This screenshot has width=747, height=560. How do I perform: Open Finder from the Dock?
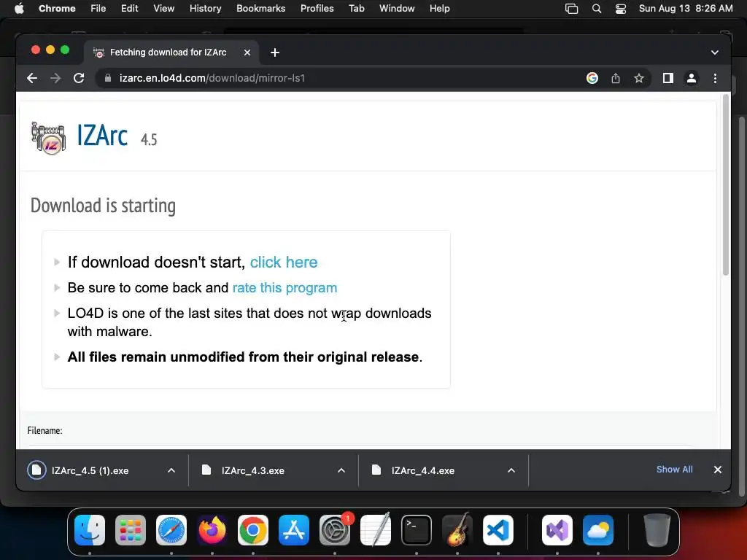(90, 530)
